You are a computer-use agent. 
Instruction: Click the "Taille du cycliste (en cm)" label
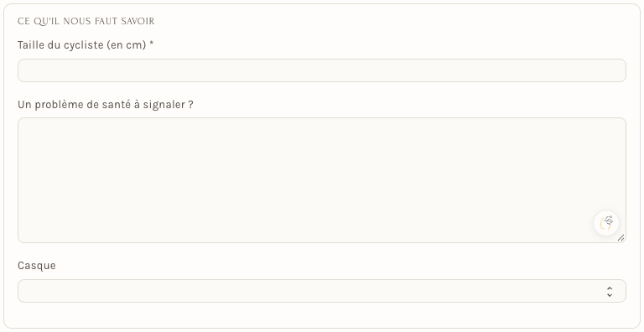pos(81,45)
